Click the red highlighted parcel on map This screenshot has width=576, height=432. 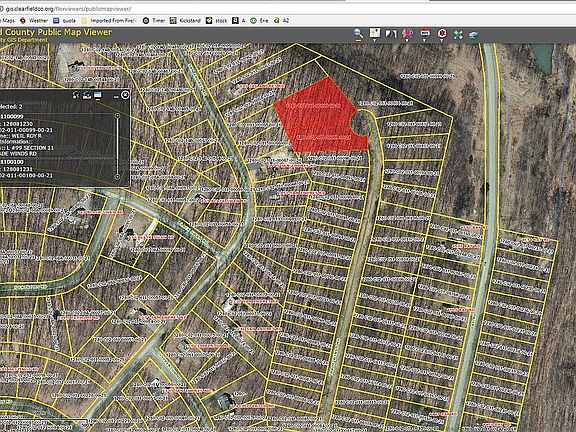pyautogui.click(x=319, y=118)
